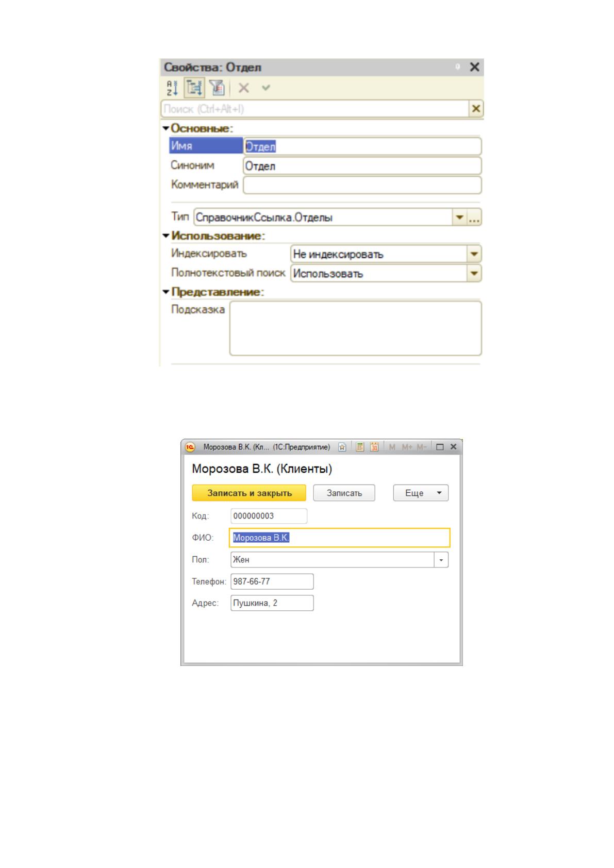The image size is (614, 868).
Task: Open the Тип selection dropdown arrow
Action: (x=459, y=218)
